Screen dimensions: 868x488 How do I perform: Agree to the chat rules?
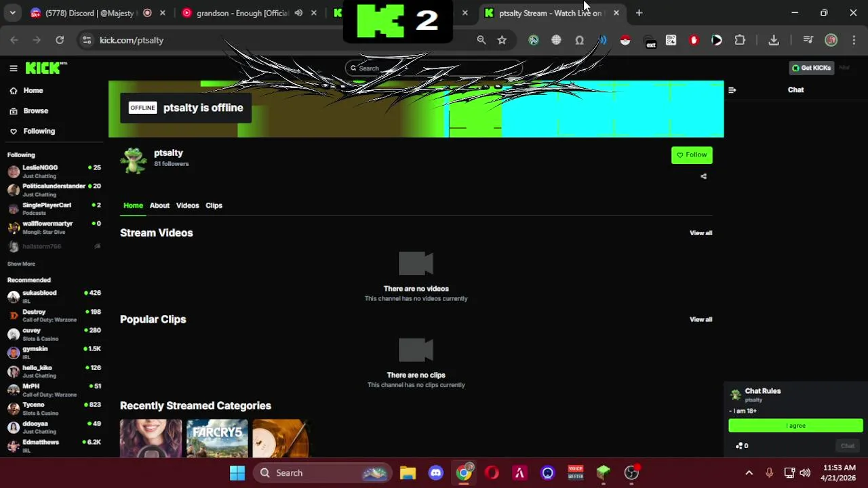click(x=795, y=426)
